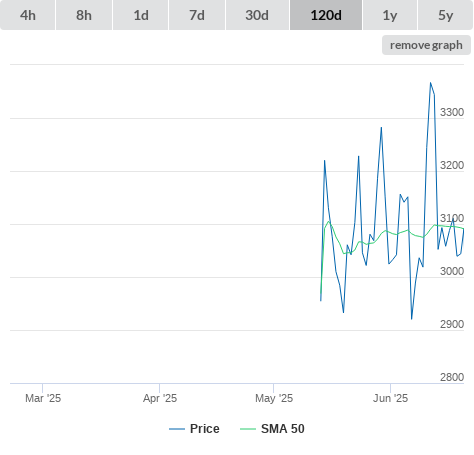Image resolution: width=474 pixels, height=455 pixels.
Task: Click the Jun '25 axis label
Action: [390, 398]
